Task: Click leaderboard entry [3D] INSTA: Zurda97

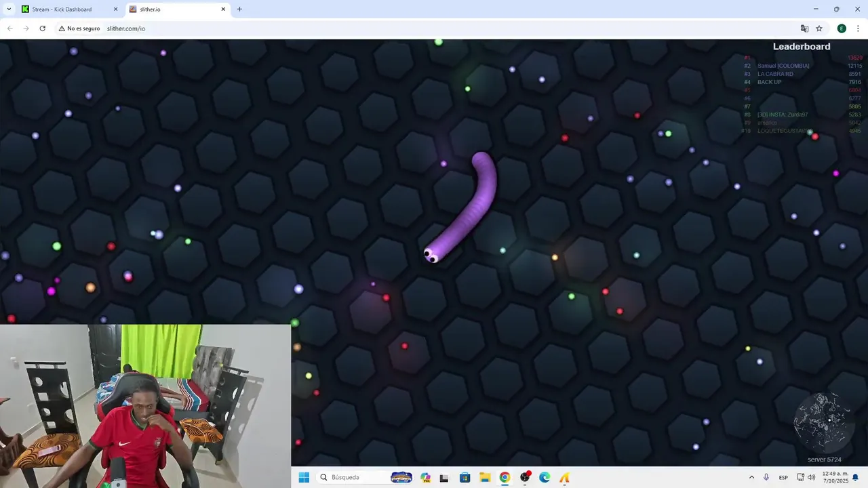Action: 783,115
